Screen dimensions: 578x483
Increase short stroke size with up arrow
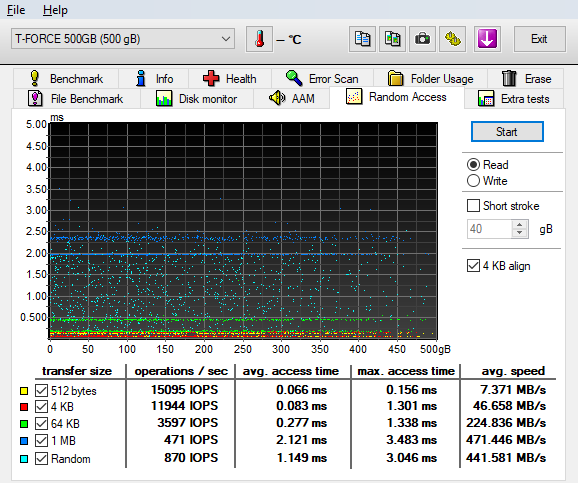[520, 225]
